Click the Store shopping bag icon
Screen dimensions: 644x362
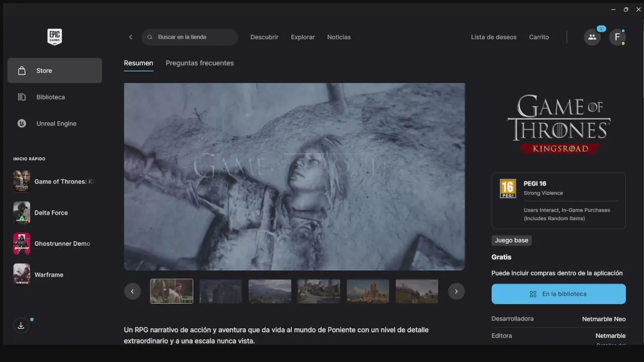22,70
